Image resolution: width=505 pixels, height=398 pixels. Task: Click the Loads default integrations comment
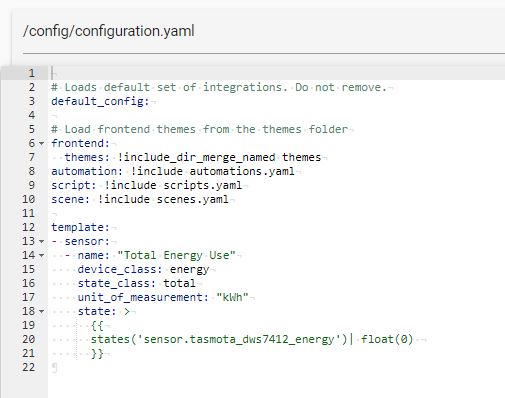click(219, 87)
